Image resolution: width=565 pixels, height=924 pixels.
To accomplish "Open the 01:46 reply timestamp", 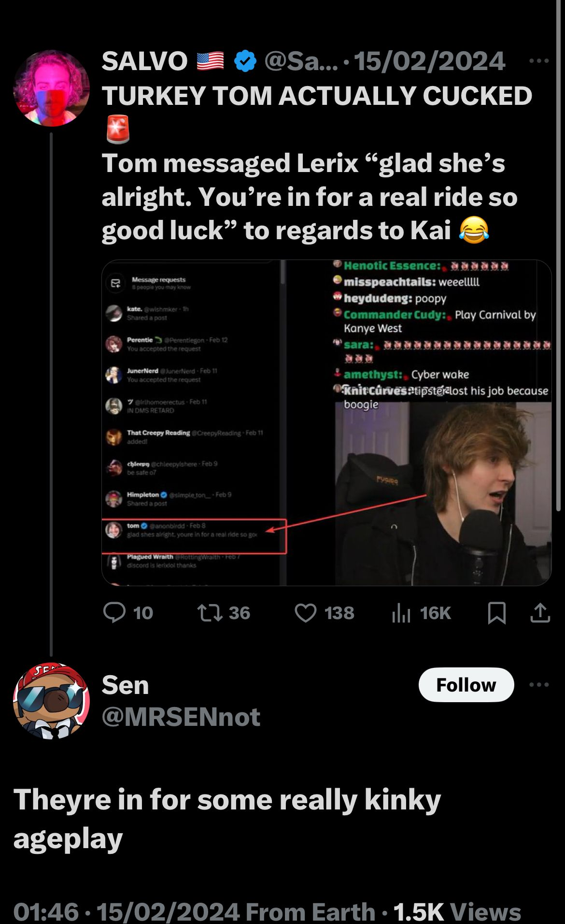I will click(46, 911).
